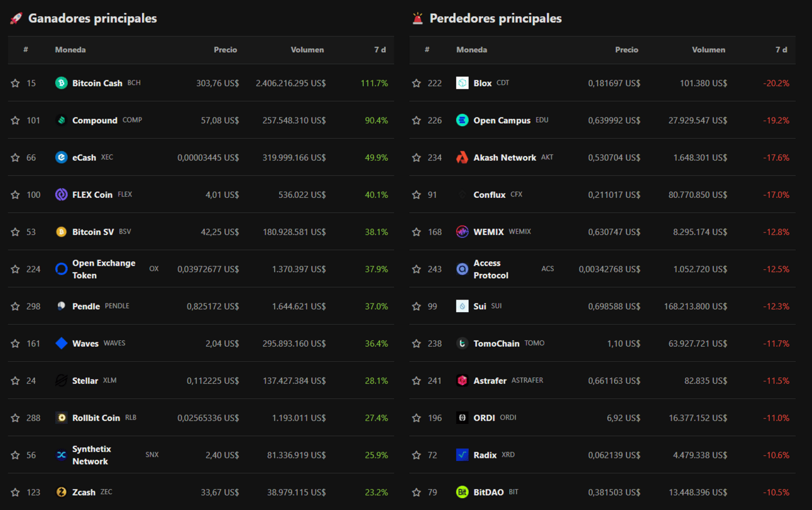Click the Access Protocol logo

(462, 269)
